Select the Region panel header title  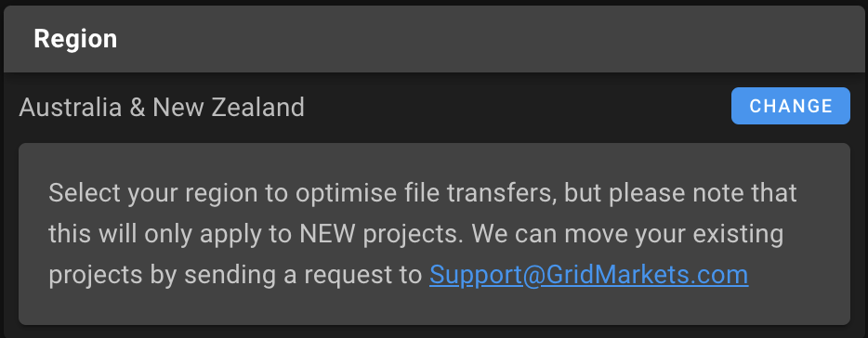coord(75,39)
